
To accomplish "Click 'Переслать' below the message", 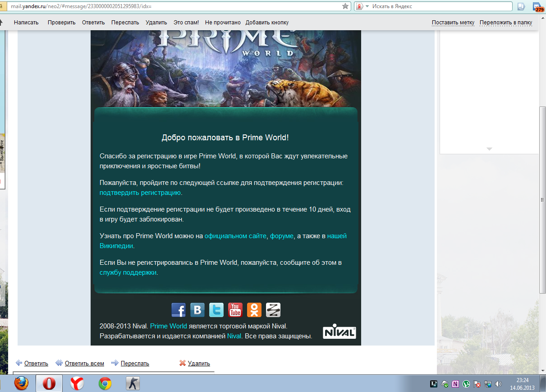I will click(x=135, y=363).
